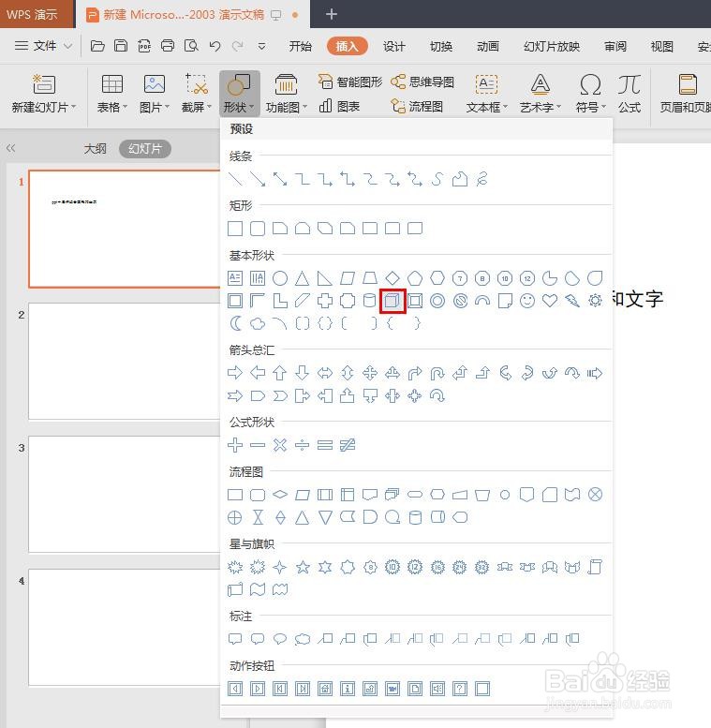Click 思维导图 mind map button
Screen dimensions: 711x728
tap(422, 82)
